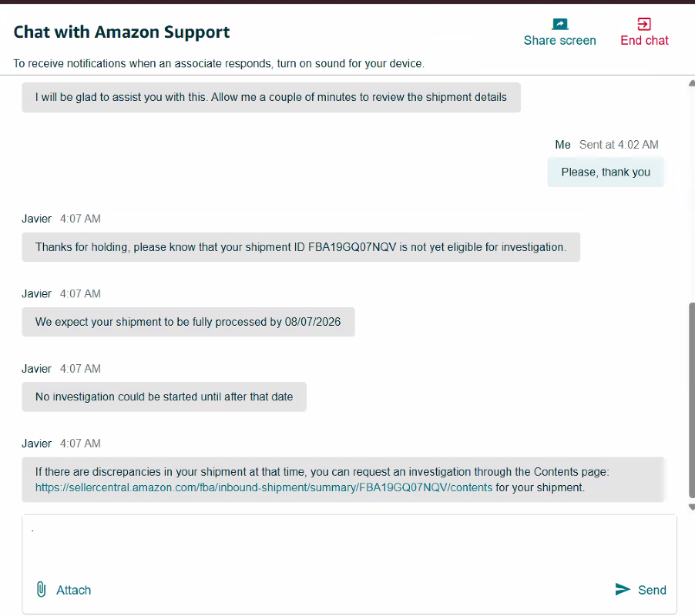Click the 'No investigation could be started' message
Viewport: 695px width, 616px height.
coord(164,397)
